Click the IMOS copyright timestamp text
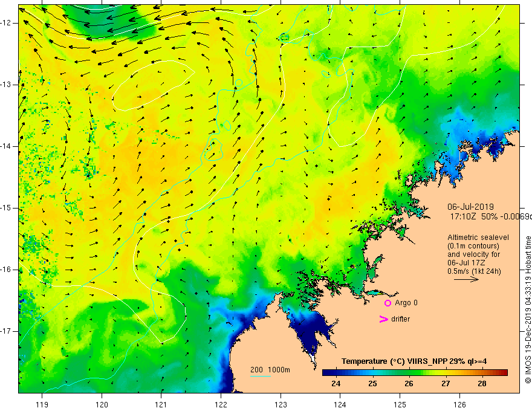The image size is (532, 411). coord(528,310)
